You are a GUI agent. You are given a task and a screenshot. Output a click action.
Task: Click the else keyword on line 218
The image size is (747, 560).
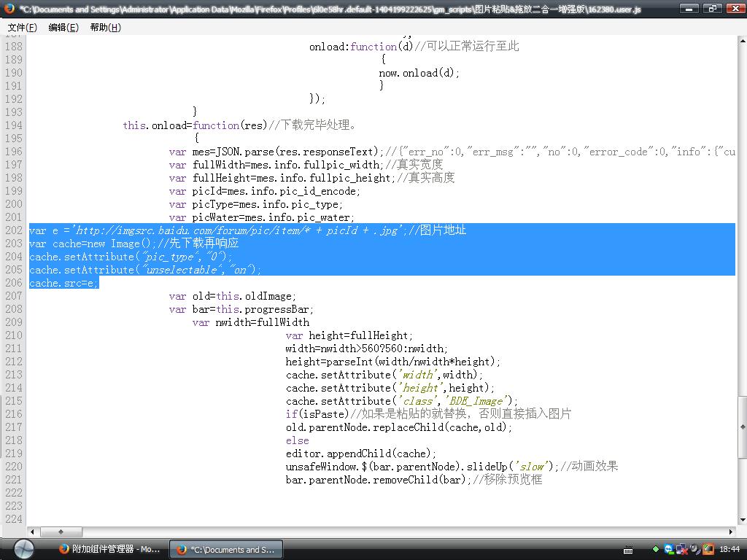pyautogui.click(x=298, y=440)
